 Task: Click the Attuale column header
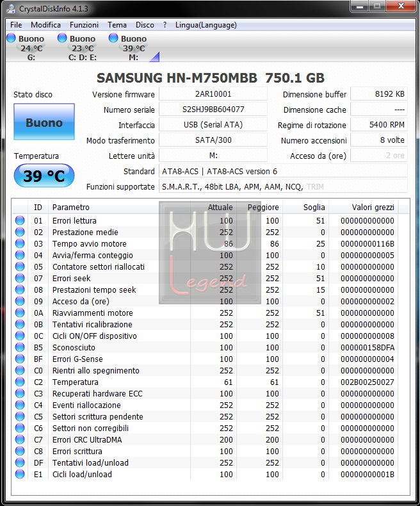[x=214, y=207]
